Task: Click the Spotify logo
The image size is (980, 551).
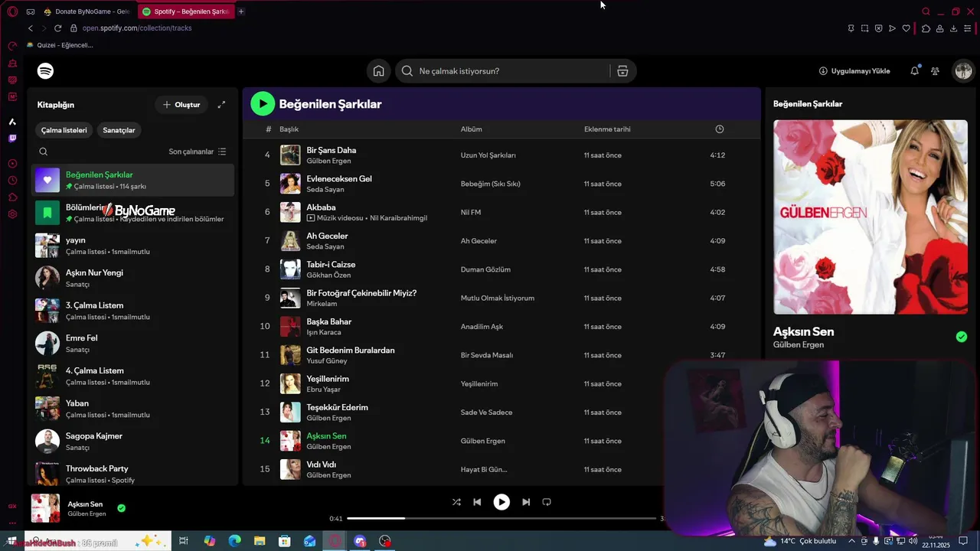Action: tap(46, 71)
